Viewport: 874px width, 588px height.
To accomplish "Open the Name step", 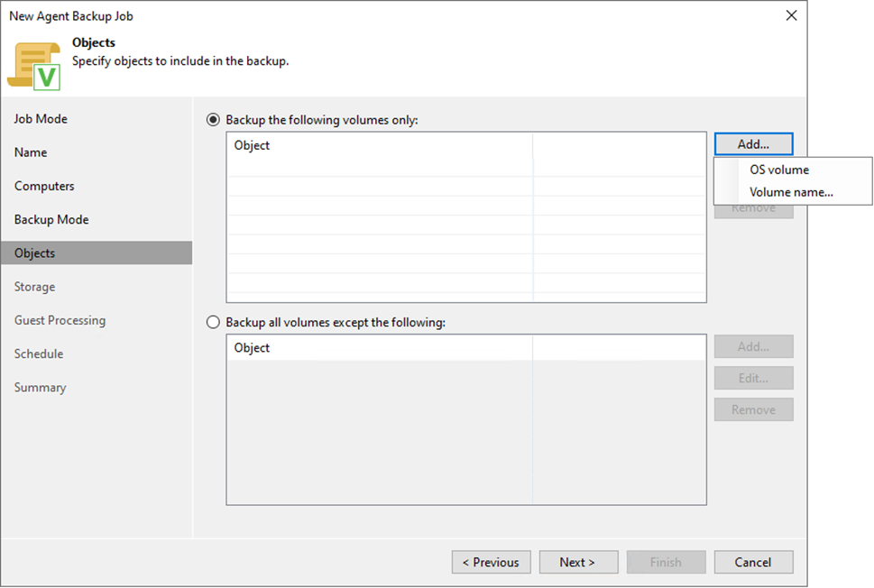I will [30, 152].
